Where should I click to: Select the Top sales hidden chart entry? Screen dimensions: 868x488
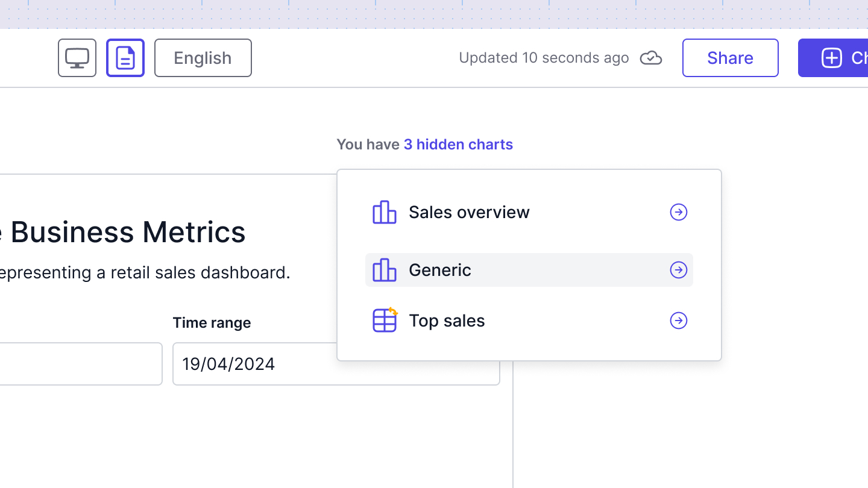tap(529, 321)
